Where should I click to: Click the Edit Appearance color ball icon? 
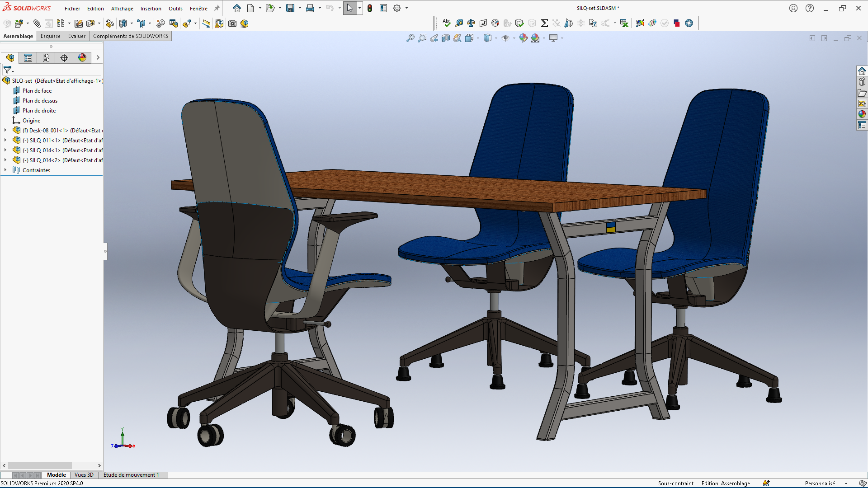(x=523, y=38)
